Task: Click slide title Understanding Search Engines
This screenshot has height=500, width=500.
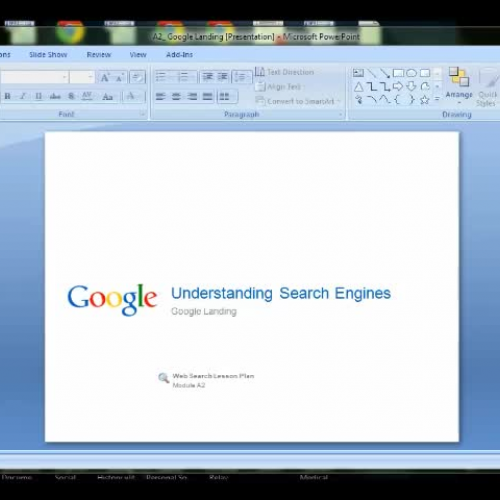Action: point(281,293)
